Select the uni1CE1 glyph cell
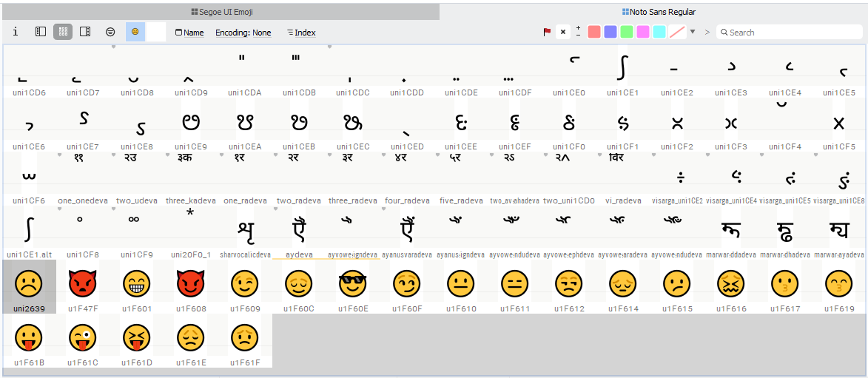The height and width of the screenshot is (378, 868). 624,70
